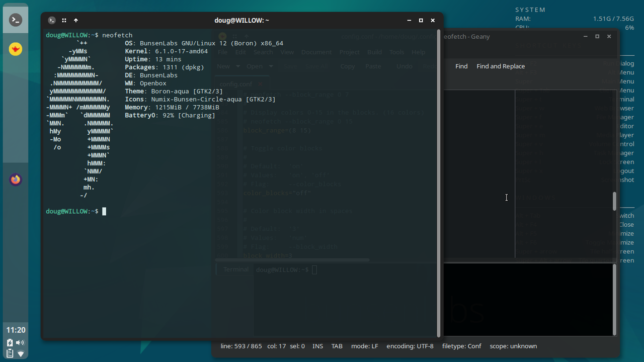Toggle indentation type via the TAB indicator
Viewport: 644px width, 362px height.
click(337, 346)
